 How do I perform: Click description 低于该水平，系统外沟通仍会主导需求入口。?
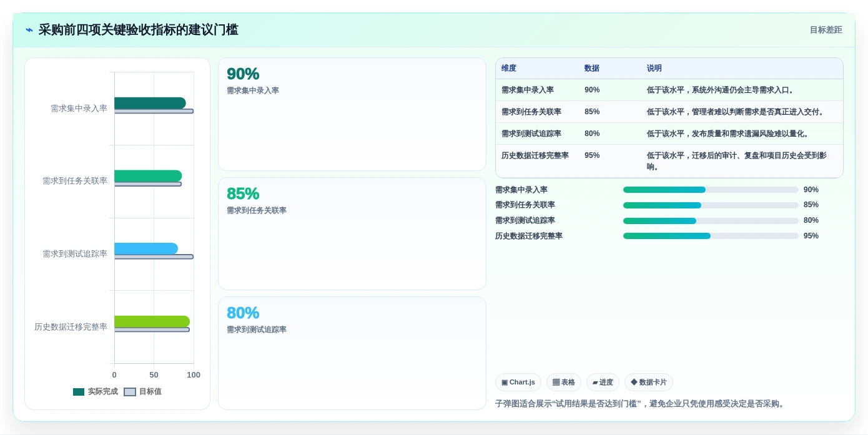(x=722, y=90)
